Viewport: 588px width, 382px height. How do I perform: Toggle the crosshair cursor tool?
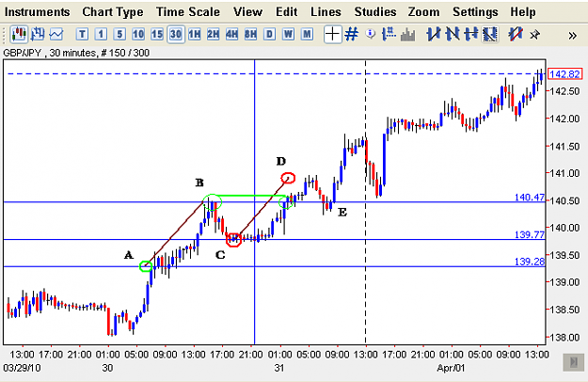pyautogui.click(x=333, y=35)
